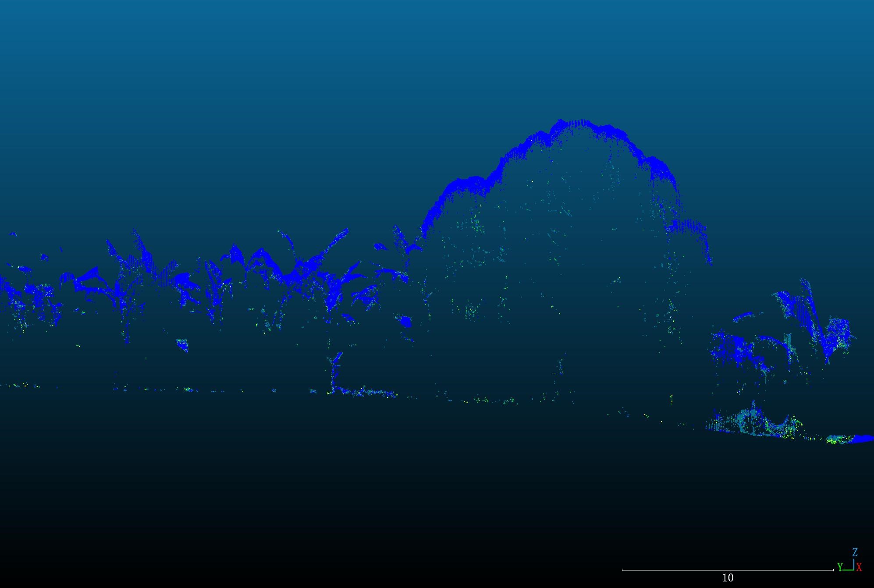The width and height of the screenshot is (874, 588).
Task: Pick the bright blue ground patch at far right edge
Action: [863, 438]
